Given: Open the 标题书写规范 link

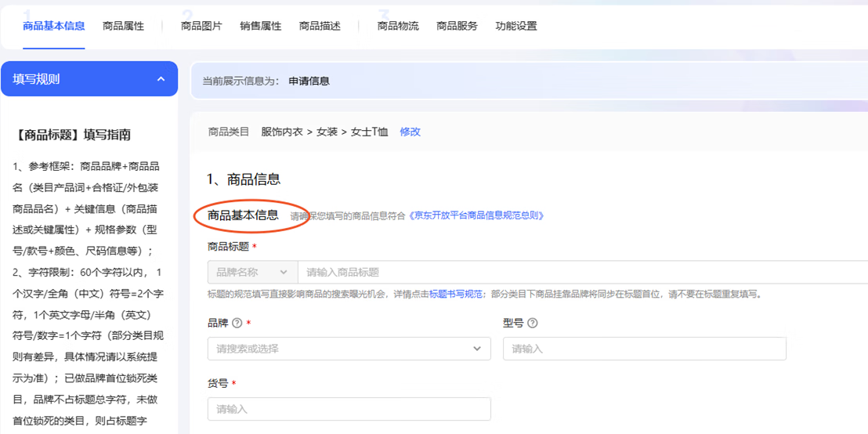Looking at the screenshot, I should tap(455, 295).
